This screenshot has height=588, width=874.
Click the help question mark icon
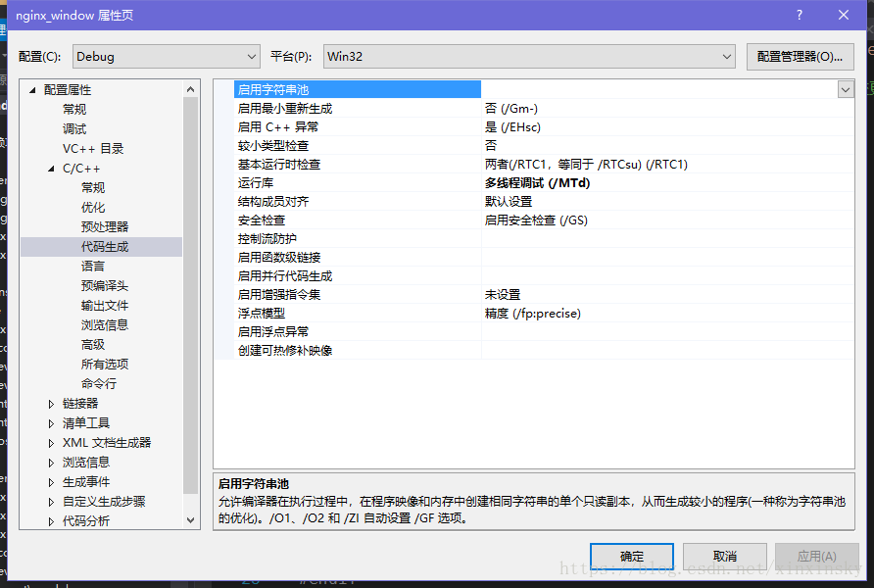[800, 15]
